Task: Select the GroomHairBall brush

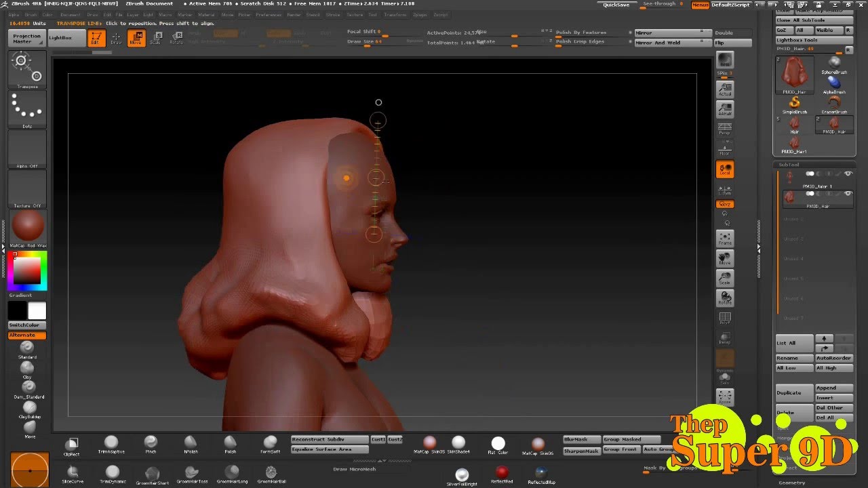Action: 271,474
